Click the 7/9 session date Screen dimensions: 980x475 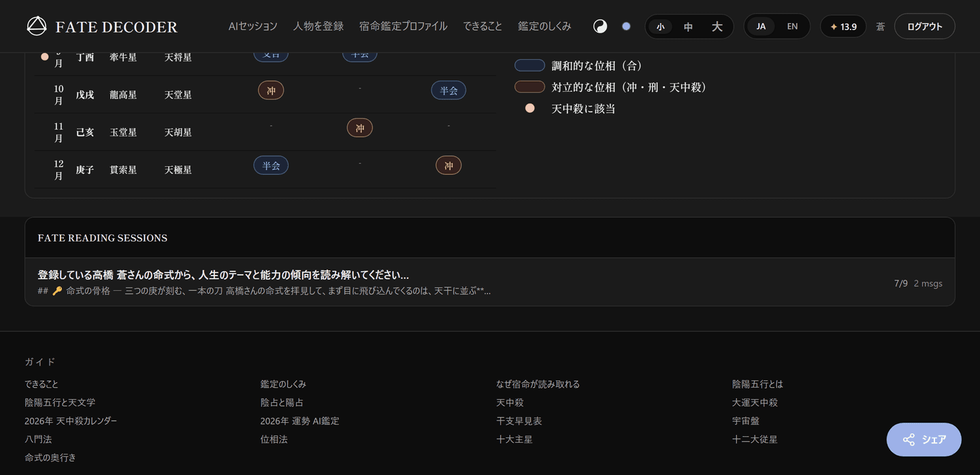[x=901, y=283]
